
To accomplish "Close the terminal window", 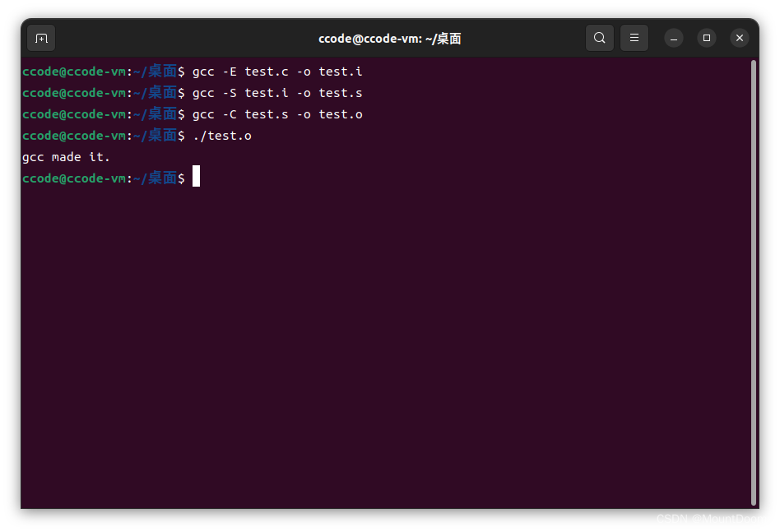I will (740, 39).
